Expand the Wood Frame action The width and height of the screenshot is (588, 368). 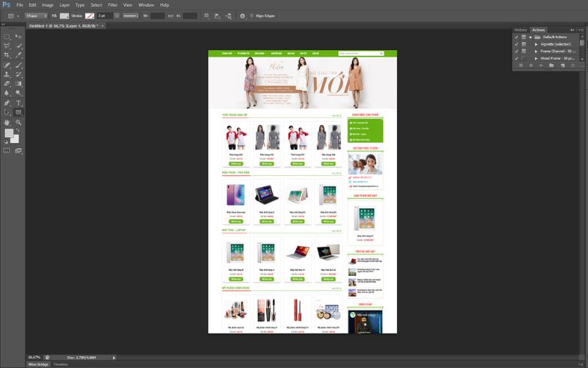click(x=536, y=58)
